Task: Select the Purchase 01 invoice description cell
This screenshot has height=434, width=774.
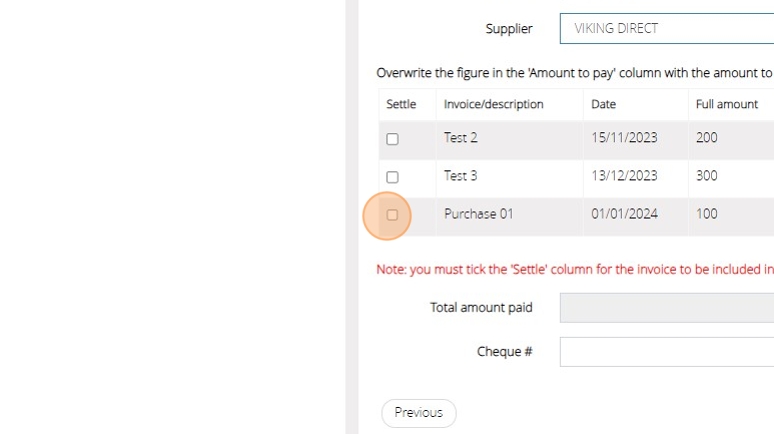Action: point(479,214)
